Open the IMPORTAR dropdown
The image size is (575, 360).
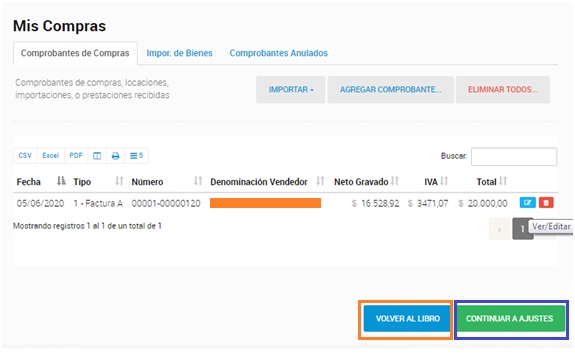tap(290, 89)
